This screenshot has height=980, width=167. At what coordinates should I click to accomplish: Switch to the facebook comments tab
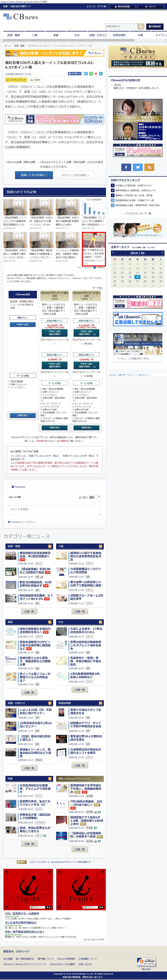click(19, 487)
